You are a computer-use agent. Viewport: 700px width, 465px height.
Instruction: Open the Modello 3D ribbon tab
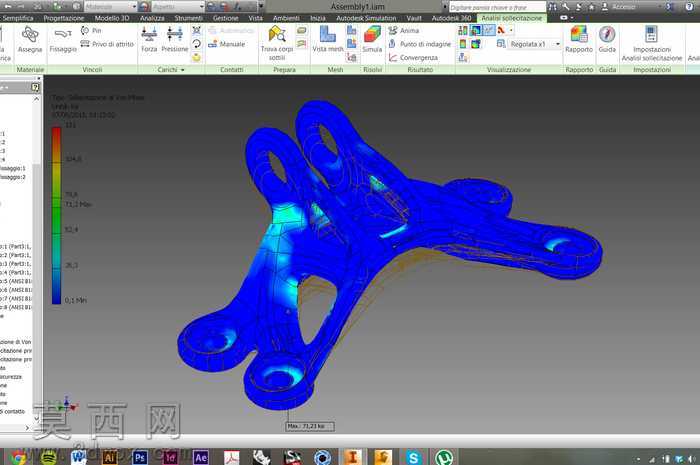click(x=112, y=18)
